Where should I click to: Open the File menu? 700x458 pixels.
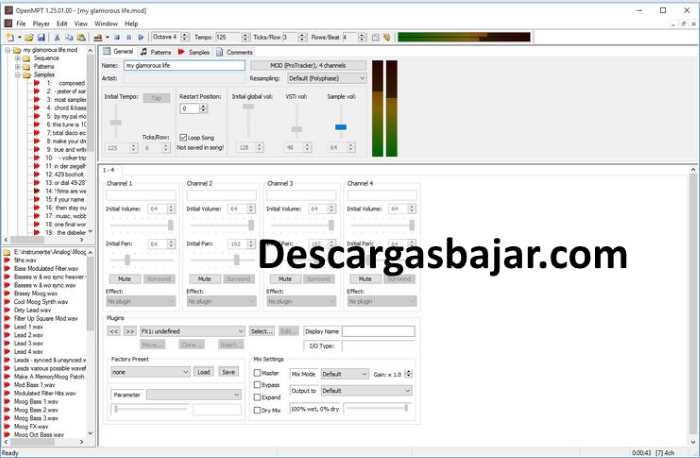(x=21, y=24)
